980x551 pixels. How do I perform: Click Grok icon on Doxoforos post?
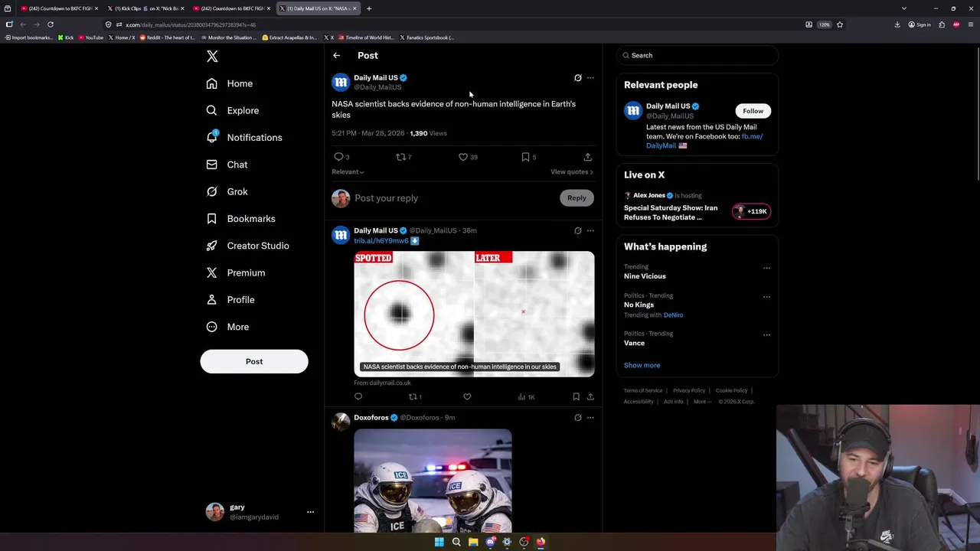(578, 418)
